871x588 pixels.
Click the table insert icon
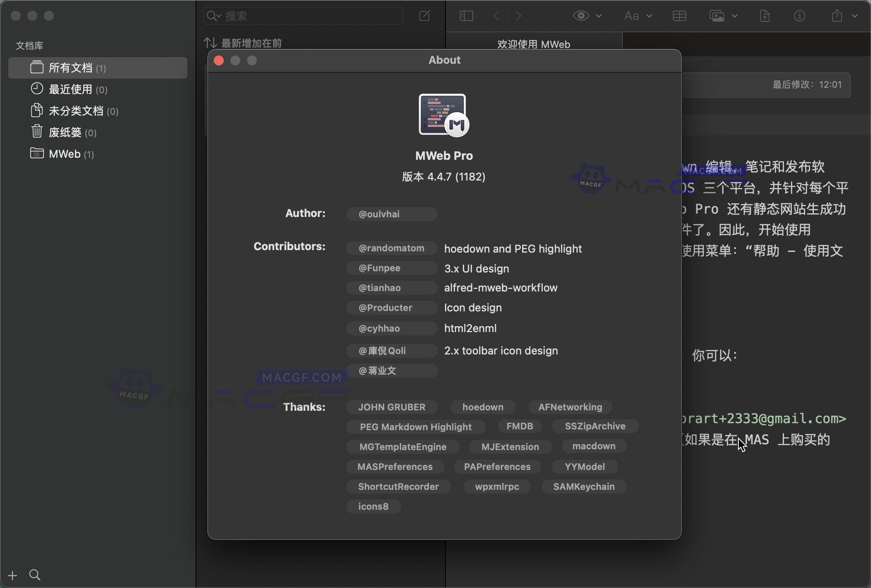[679, 16]
